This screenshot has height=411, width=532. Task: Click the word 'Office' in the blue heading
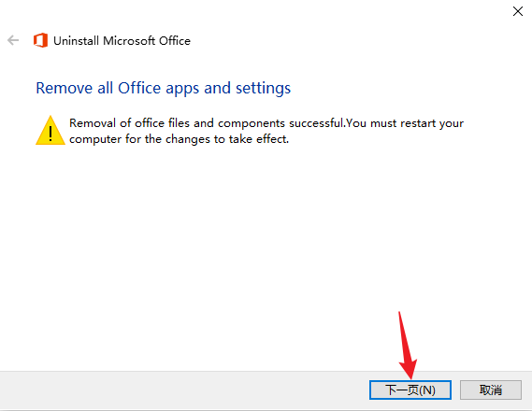(139, 88)
